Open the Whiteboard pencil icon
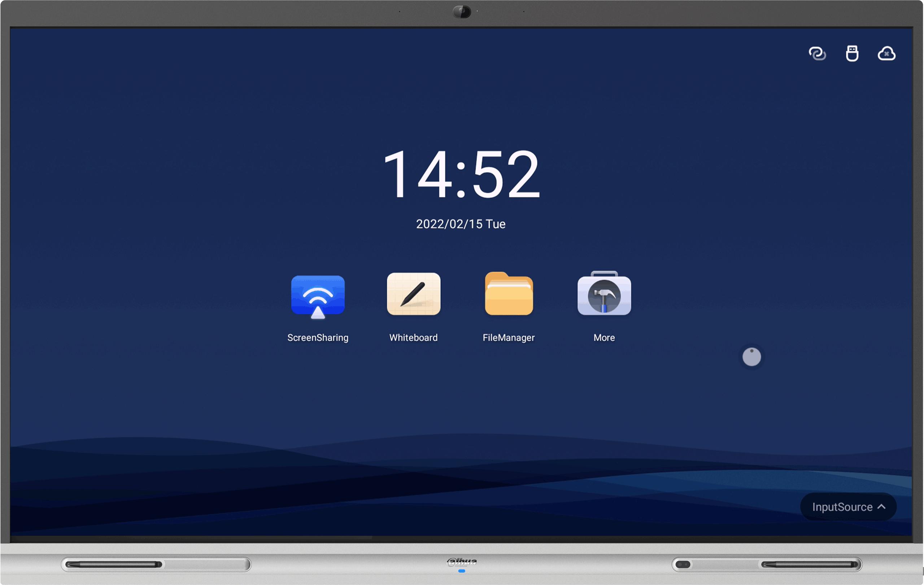The width and height of the screenshot is (924, 585). coord(413,294)
